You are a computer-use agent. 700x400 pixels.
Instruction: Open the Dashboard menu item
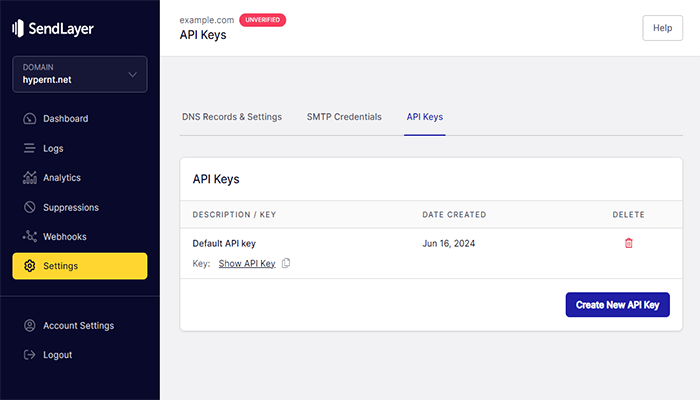(x=65, y=119)
